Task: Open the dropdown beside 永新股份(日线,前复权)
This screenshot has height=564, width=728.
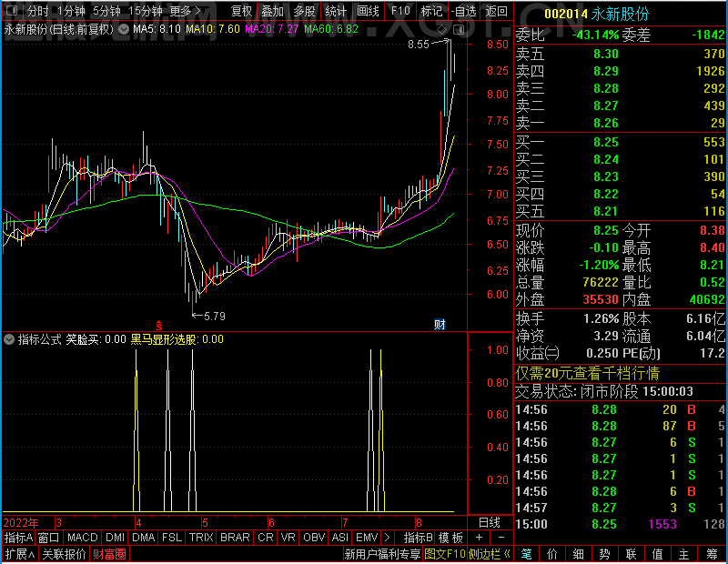Action: 124,29
